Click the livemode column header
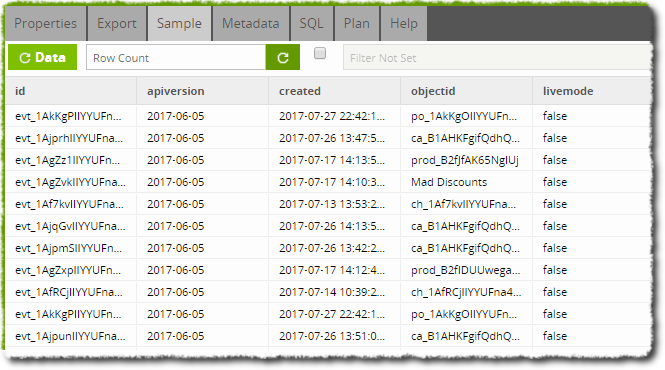 click(592, 91)
